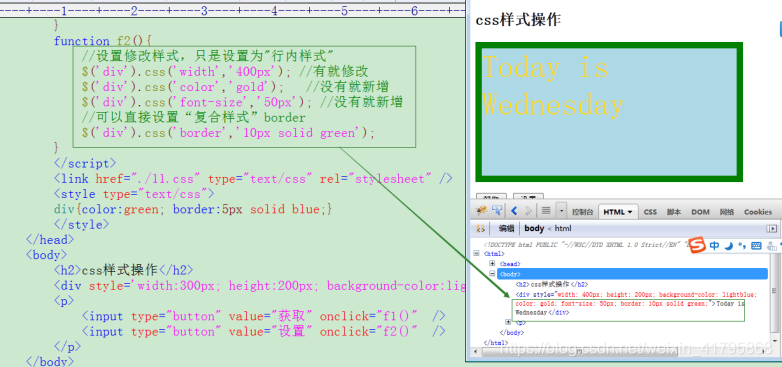Click the css样式操作 page heading
782x367 pixels.
[518, 20]
